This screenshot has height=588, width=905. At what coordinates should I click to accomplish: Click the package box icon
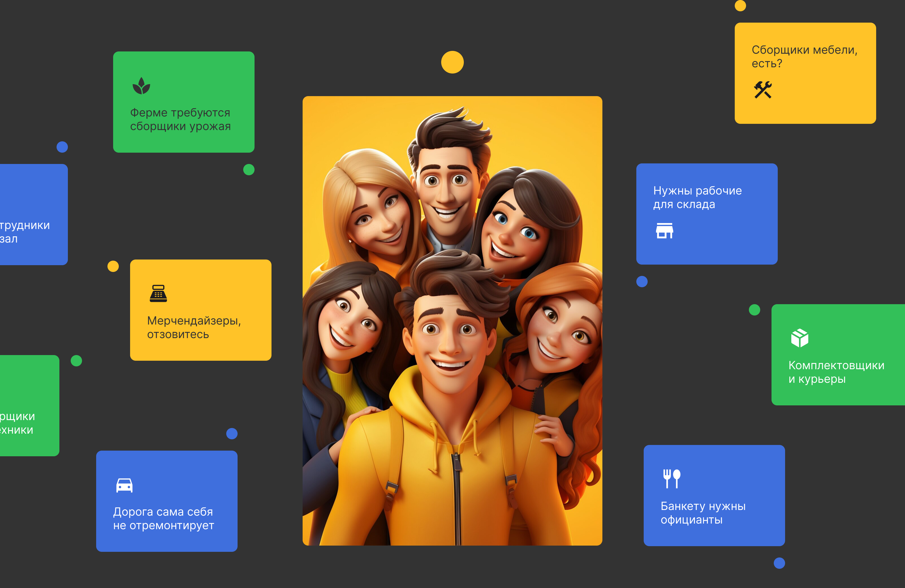(x=799, y=338)
